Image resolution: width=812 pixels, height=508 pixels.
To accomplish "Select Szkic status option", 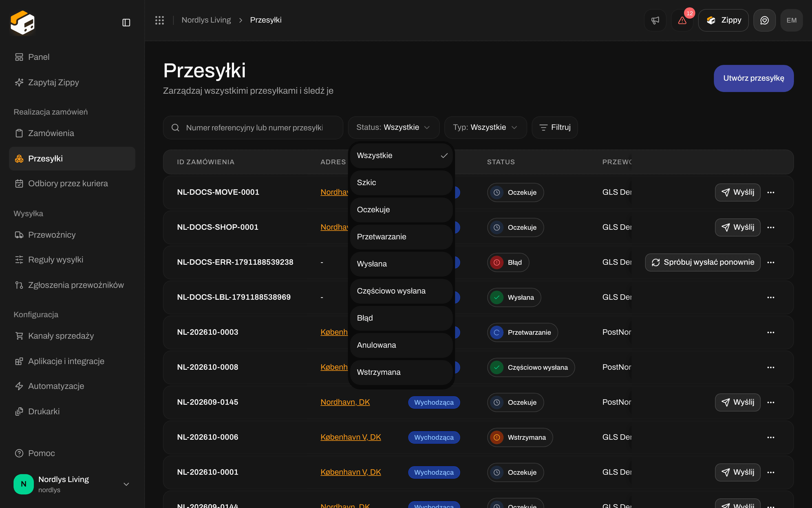I will 401,182.
